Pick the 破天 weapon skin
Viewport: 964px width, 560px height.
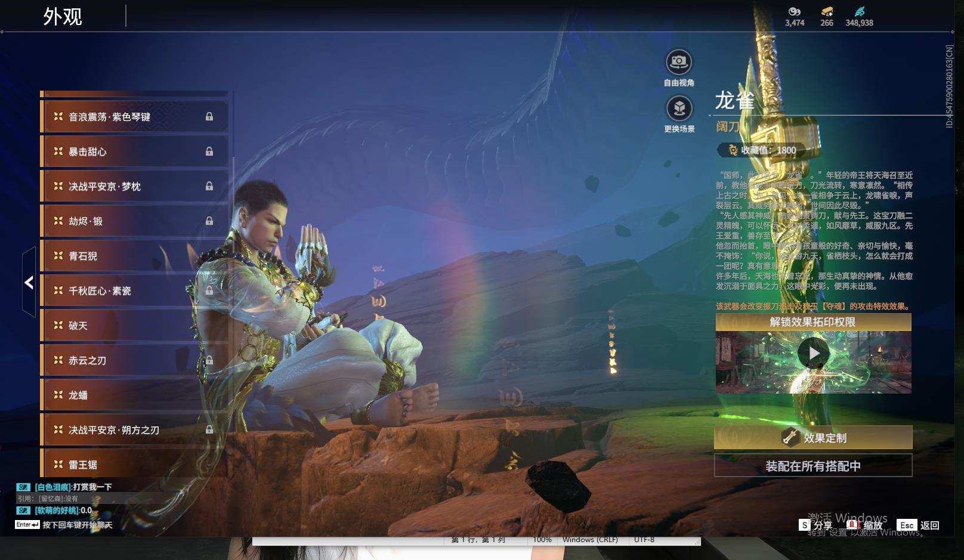[134, 325]
